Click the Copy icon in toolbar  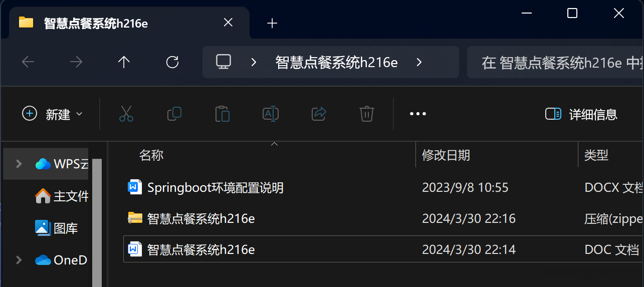click(174, 114)
